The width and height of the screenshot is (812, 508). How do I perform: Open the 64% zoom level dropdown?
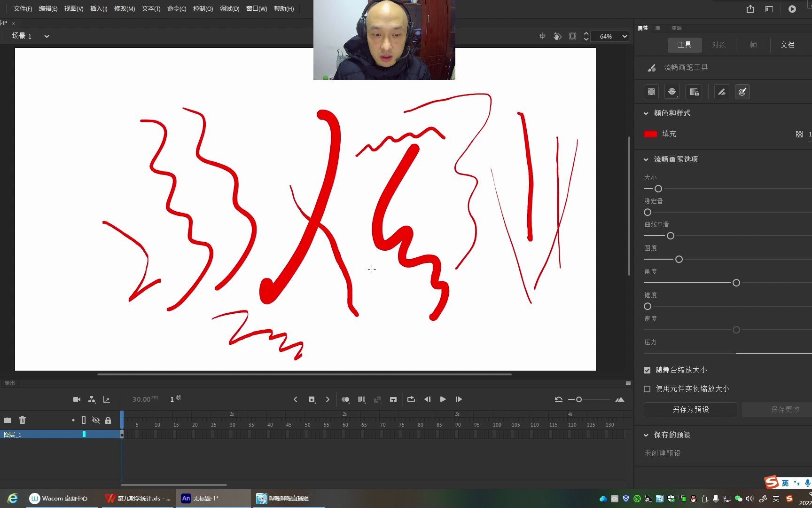click(x=625, y=36)
